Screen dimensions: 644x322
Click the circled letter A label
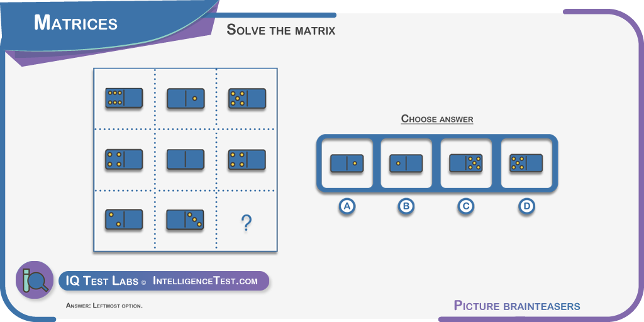(x=347, y=206)
